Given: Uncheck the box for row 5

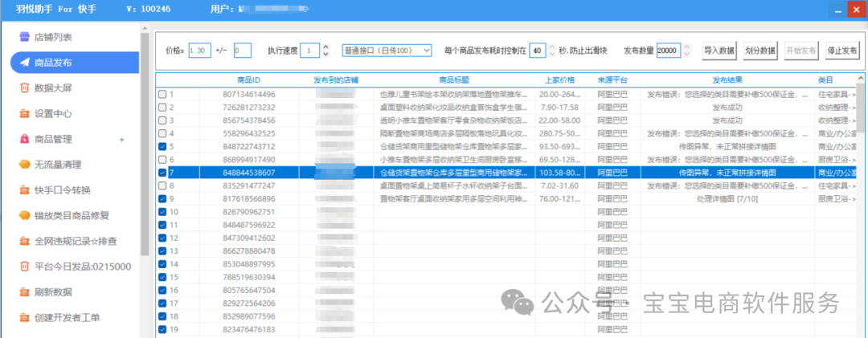Looking at the screenshot, I should click(x=162, y=147).
